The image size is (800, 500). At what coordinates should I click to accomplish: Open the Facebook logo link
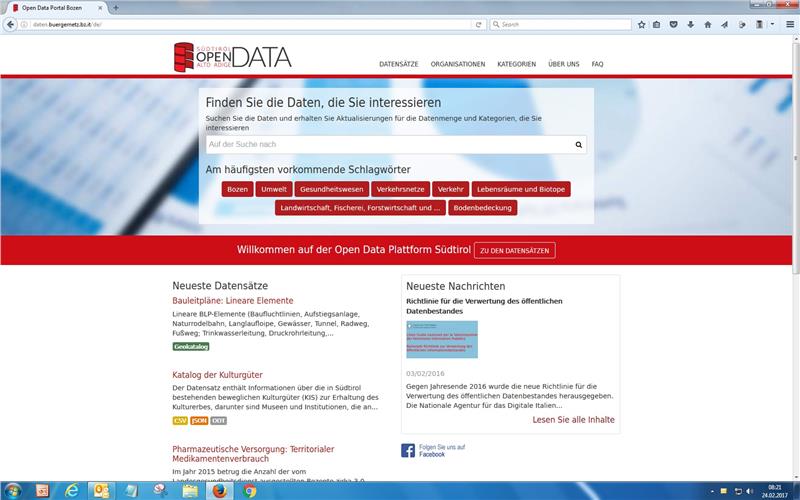(408, 451)
